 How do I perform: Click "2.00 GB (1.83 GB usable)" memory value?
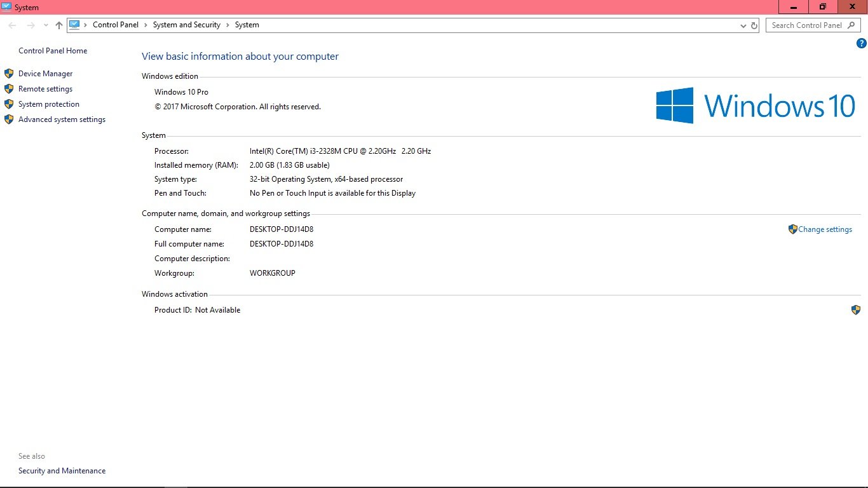(290, 165)
